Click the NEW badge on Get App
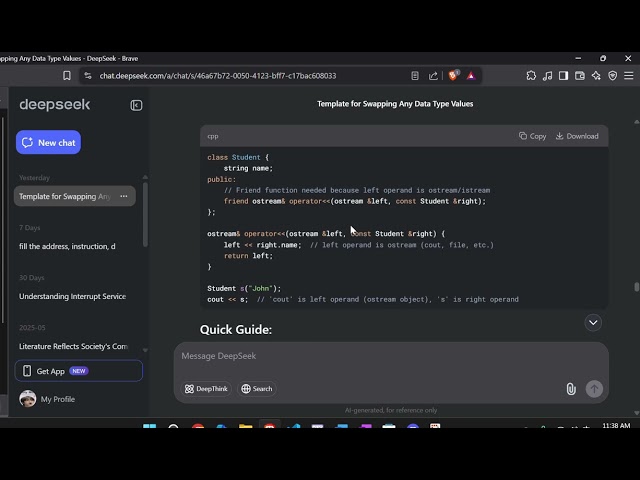640x480 pixels. [79, 371]
